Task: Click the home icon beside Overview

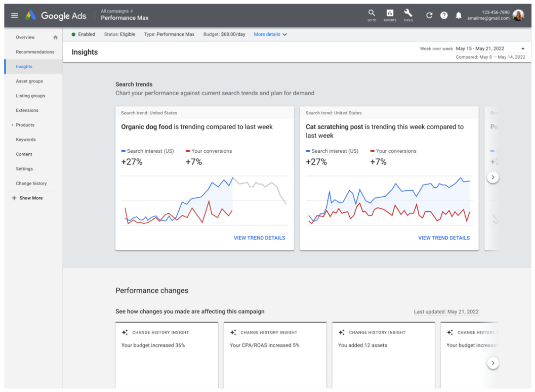Action: click(x=56, y=37)
